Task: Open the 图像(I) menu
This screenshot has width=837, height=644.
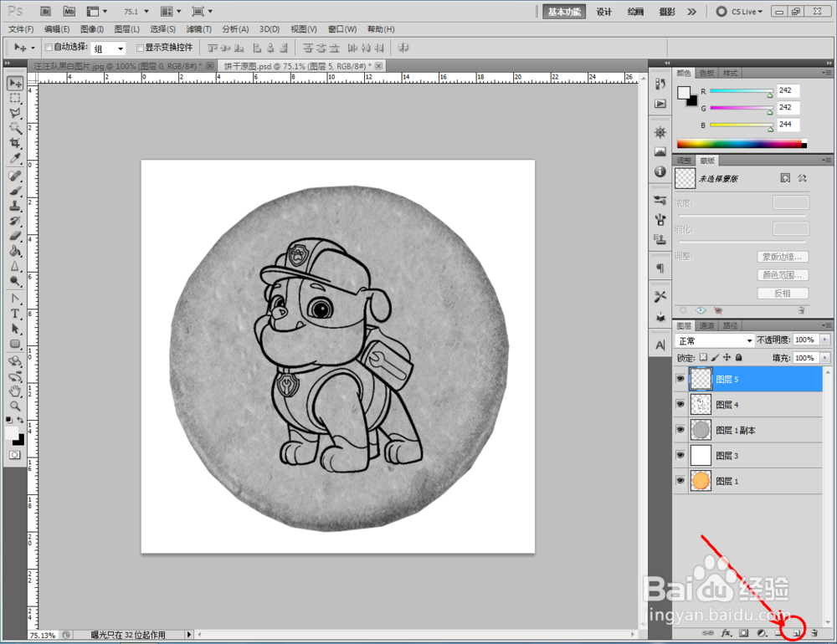Action: pyautogui.click(x=92, y=29)
